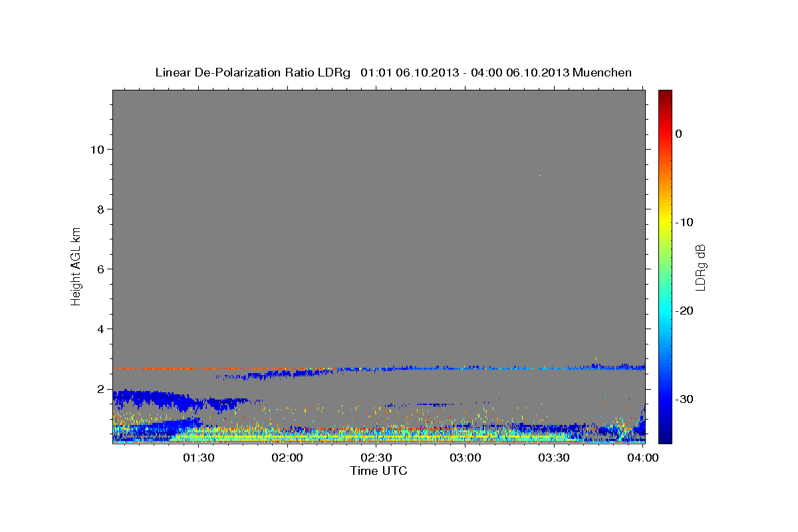Click the colorbar value -20
The width and height of the screenshot is (798, 532).
click(684, 311)
